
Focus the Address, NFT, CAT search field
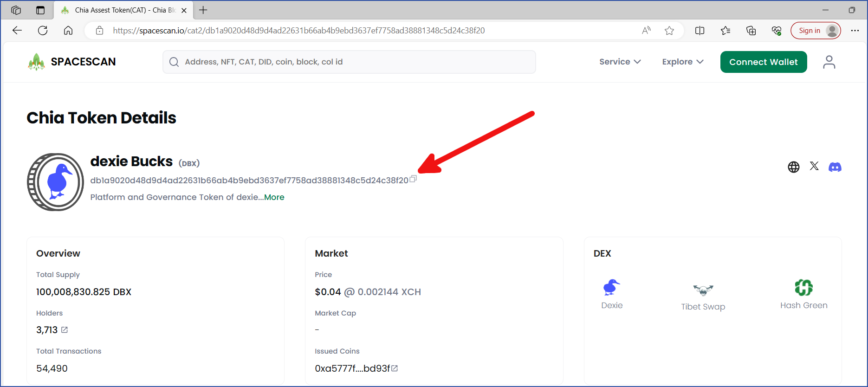[x=349, y=62]
